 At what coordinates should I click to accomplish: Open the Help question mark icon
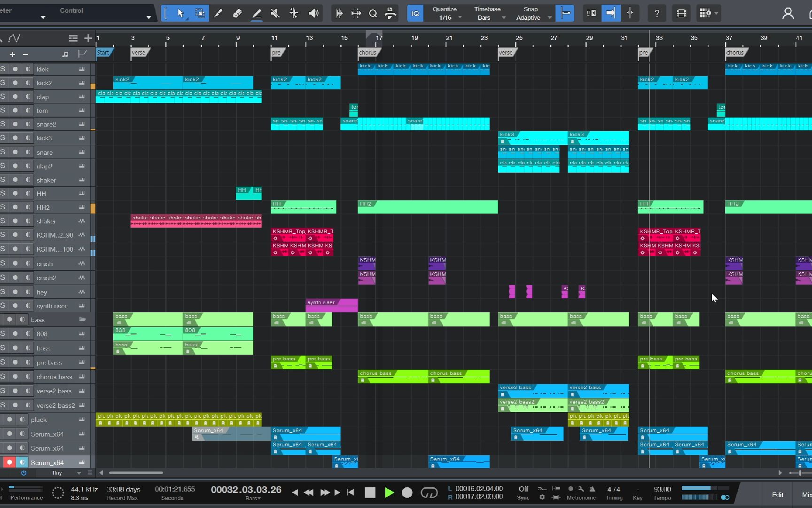click(x=657, y=13)
